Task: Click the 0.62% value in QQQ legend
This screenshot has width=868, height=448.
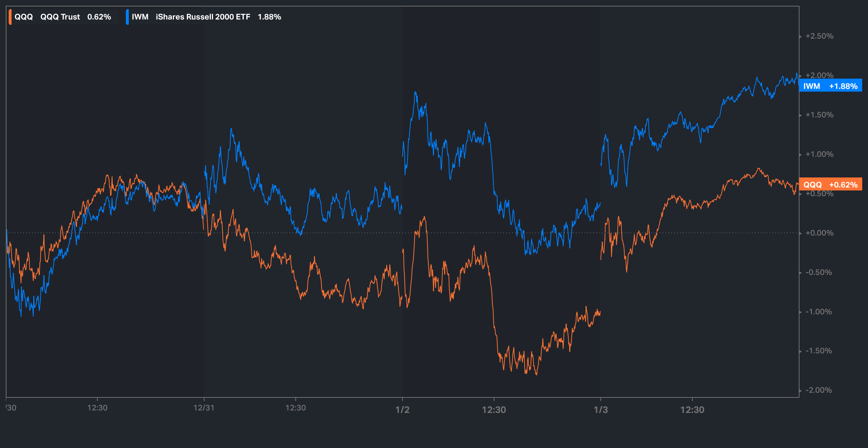Action: [x=99, y=17]
